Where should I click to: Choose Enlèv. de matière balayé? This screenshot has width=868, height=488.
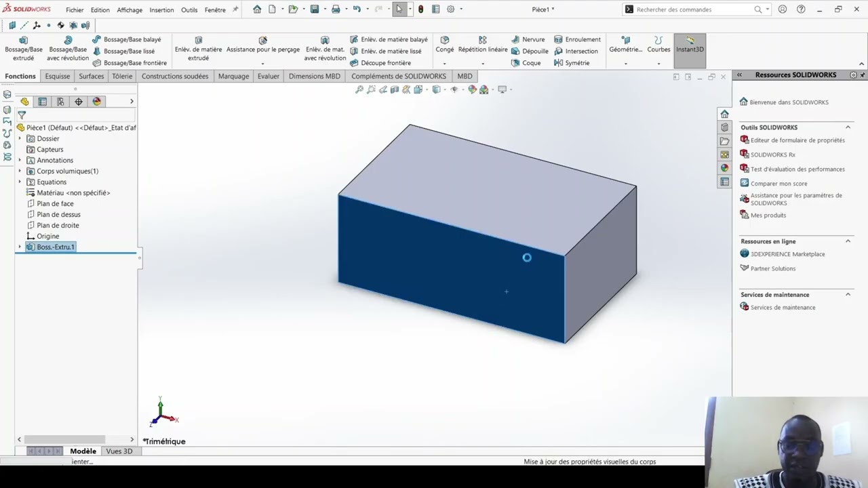[x=389, y=39]
